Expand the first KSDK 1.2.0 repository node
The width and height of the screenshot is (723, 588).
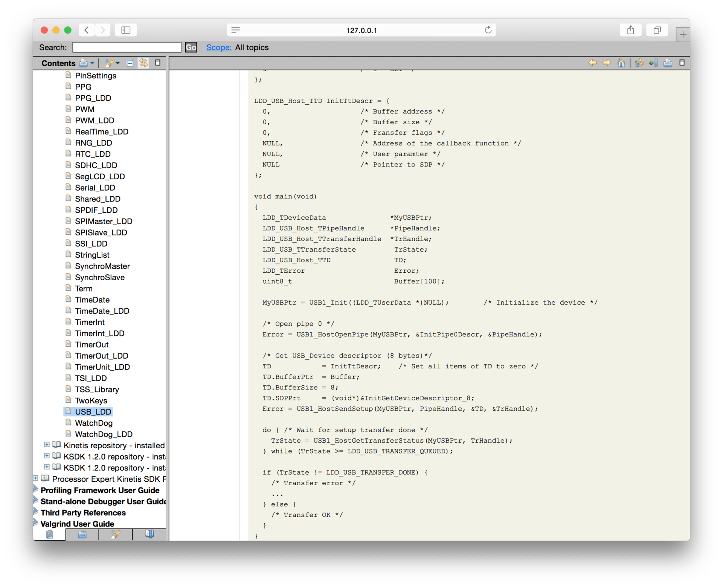click(x=47, y=456)
